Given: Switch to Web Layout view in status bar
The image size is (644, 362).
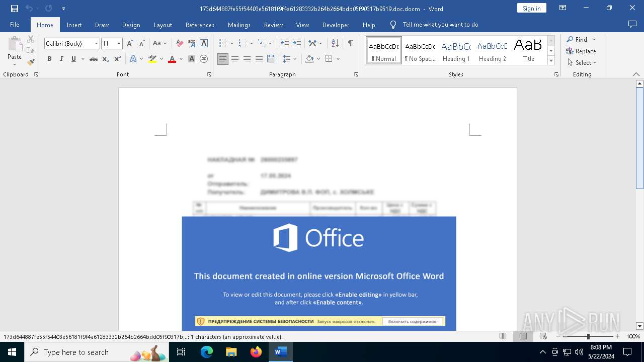Looking at the screenshot, I should tap(543, 336).
